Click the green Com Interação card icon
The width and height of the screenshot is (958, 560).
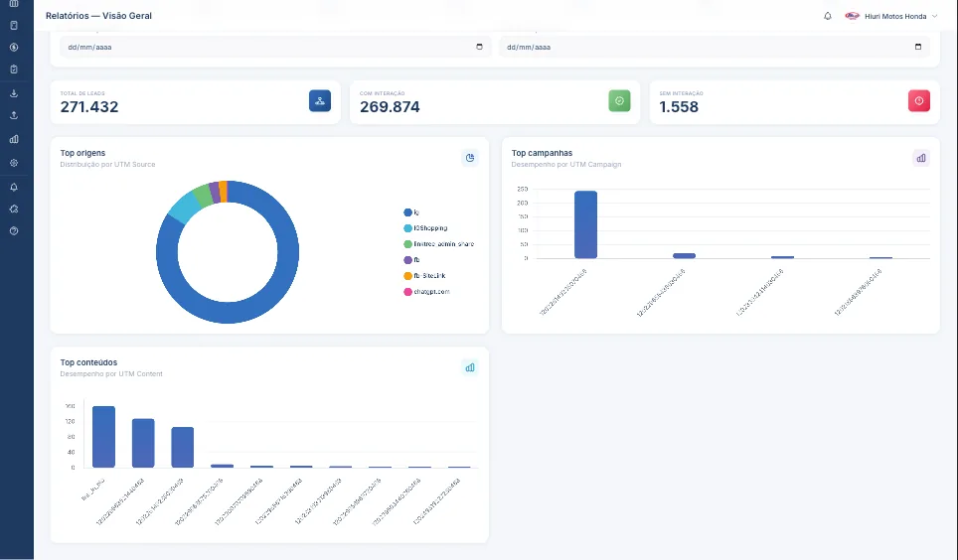(x=619, y=100)
